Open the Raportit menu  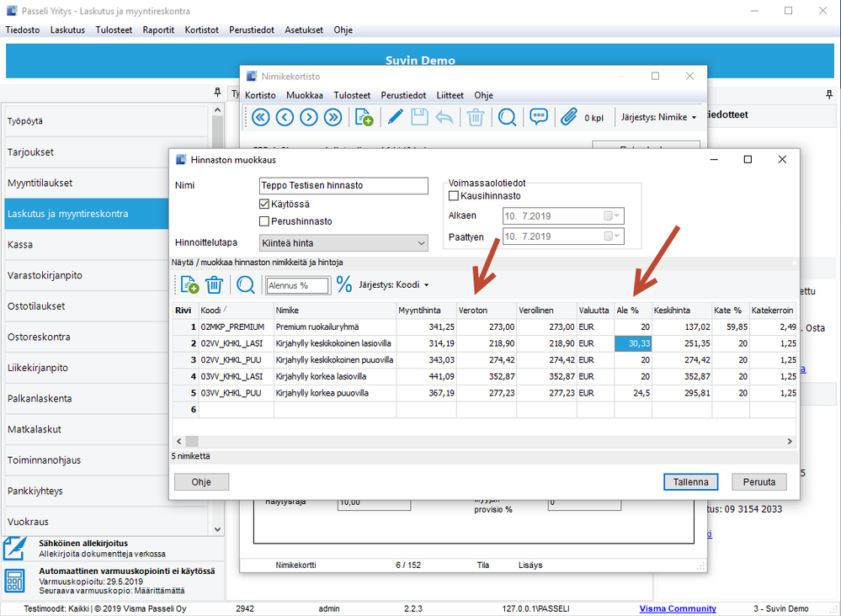[158, 29]
